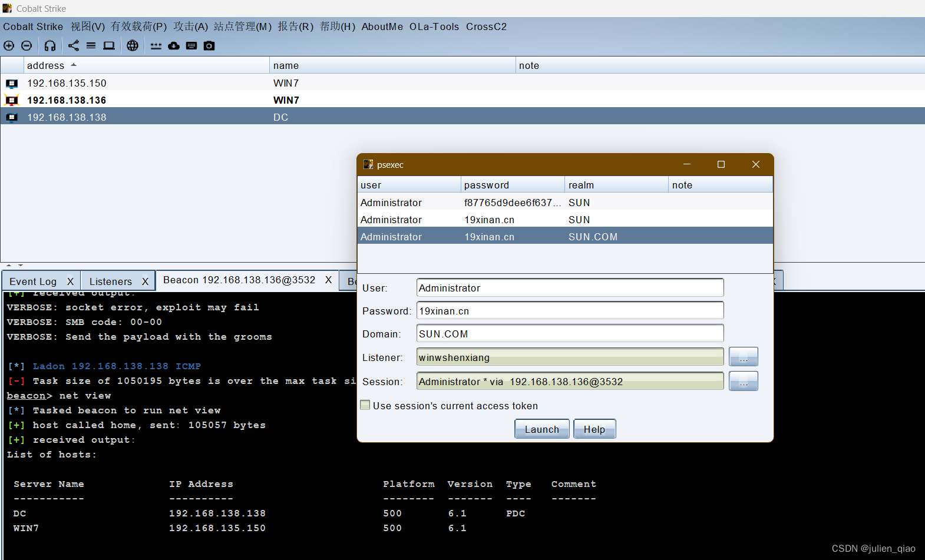Click the beacon> prompt link in console

[x=27, y=396]
